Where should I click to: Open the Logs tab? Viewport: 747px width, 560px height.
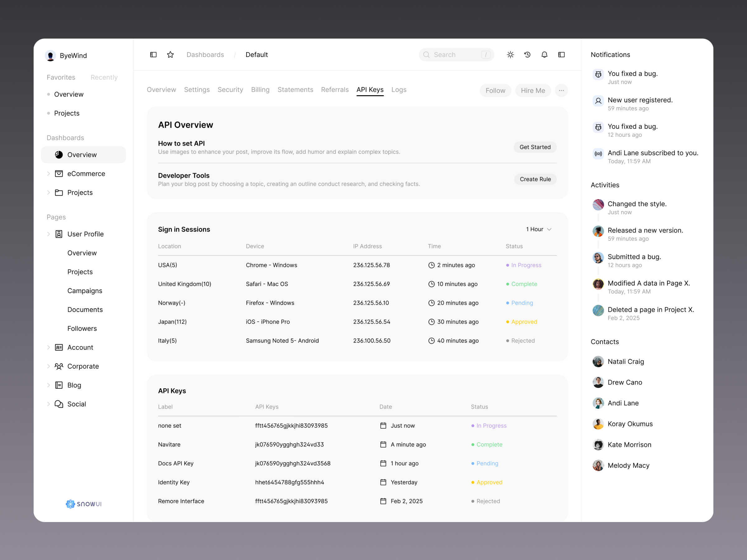[x=399, y=90]
